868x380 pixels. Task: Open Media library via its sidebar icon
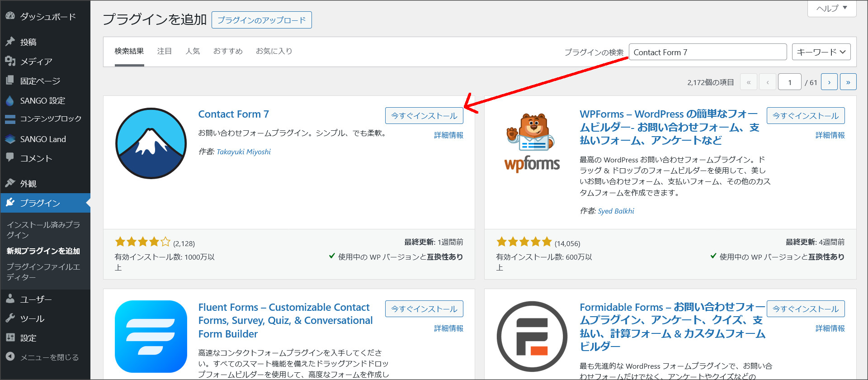[x=10, y=61]
